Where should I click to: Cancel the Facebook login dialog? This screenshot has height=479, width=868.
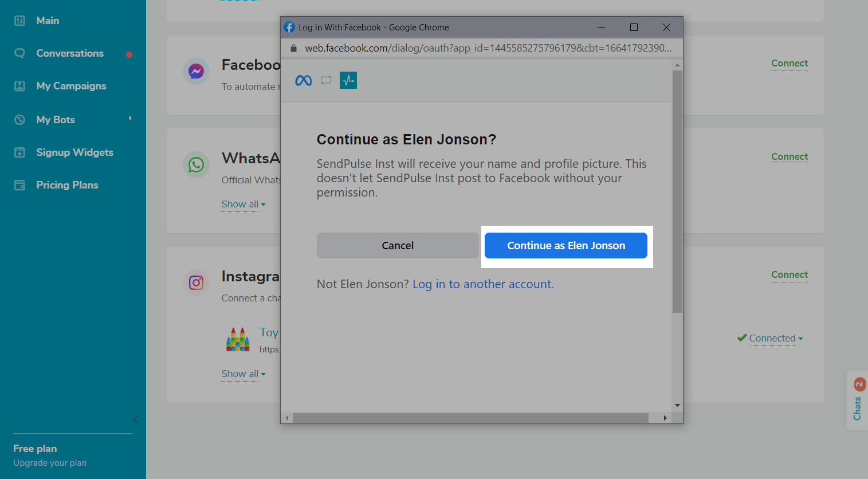[398, 246]
